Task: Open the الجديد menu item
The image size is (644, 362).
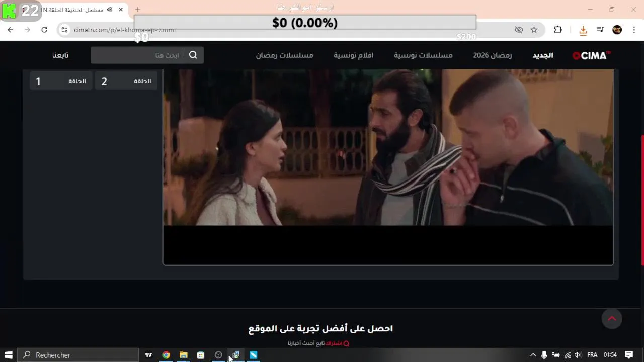Action: (x=543, y=55)
